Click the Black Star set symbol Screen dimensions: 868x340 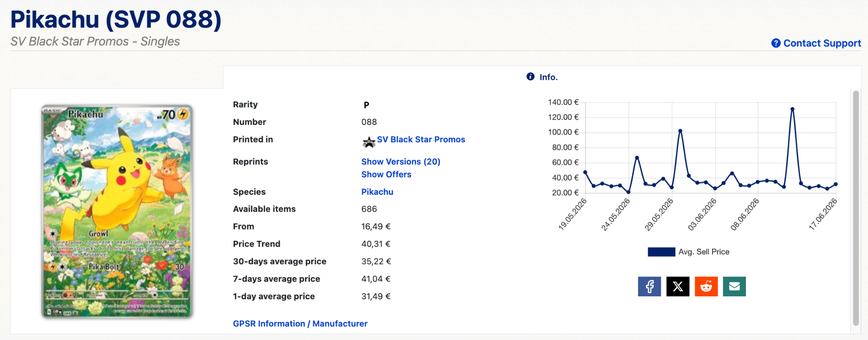[369, 142]
